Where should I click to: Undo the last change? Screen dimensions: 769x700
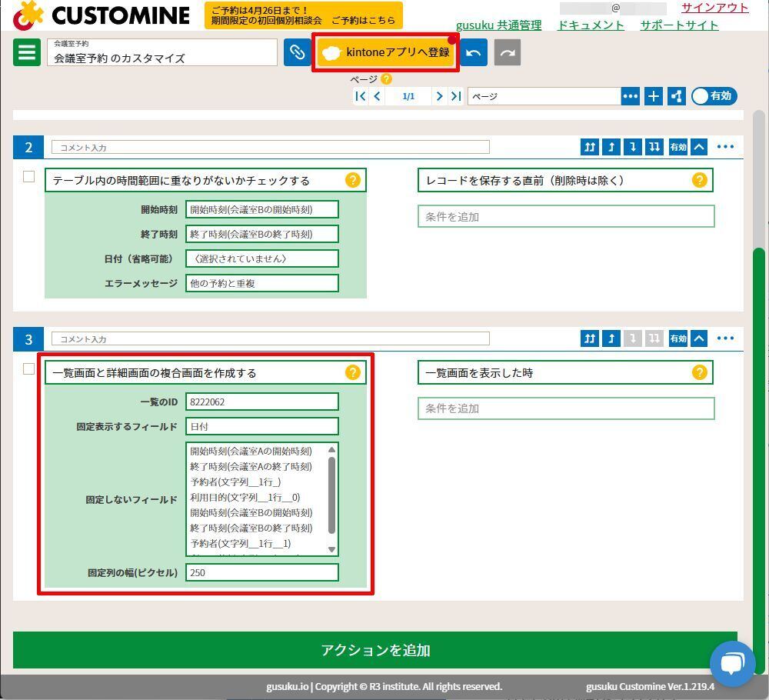click(474, 52)
